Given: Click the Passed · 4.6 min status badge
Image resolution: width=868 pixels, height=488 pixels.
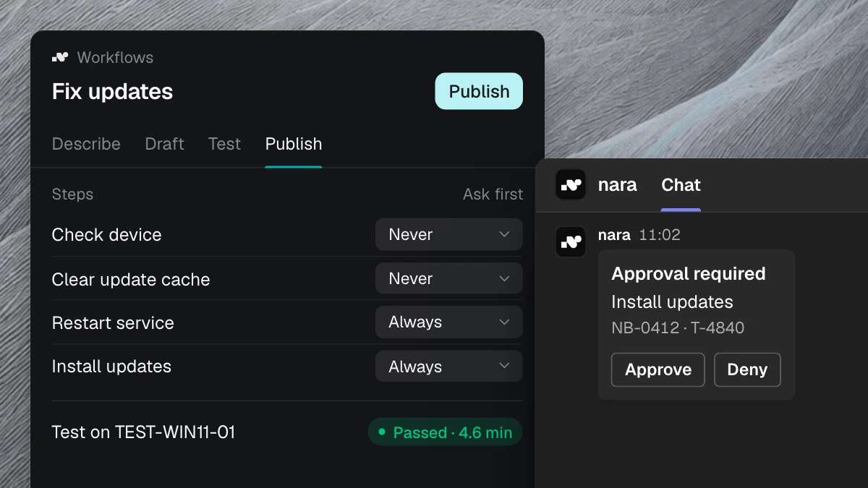Looking at the screenshot, I should pos(445,432).
